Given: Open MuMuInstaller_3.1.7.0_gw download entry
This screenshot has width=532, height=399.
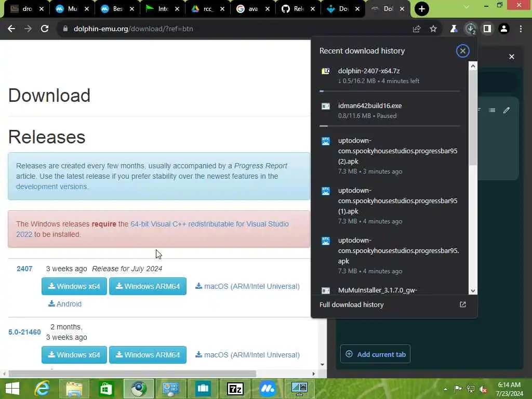Looking at the screenshot, I should tap(390, 290).
